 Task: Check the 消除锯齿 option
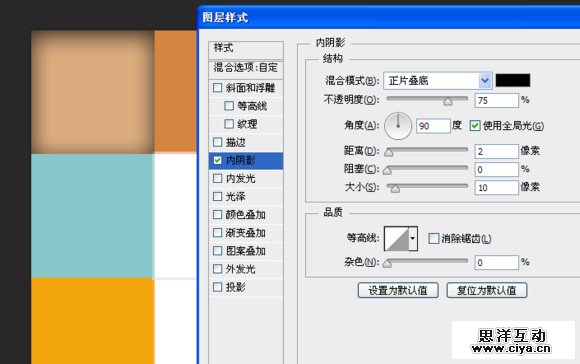[434, 238]
